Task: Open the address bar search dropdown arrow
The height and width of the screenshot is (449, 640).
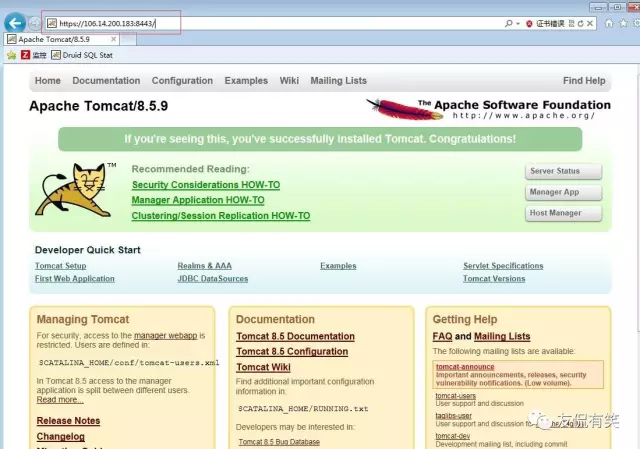Action: 518,24
